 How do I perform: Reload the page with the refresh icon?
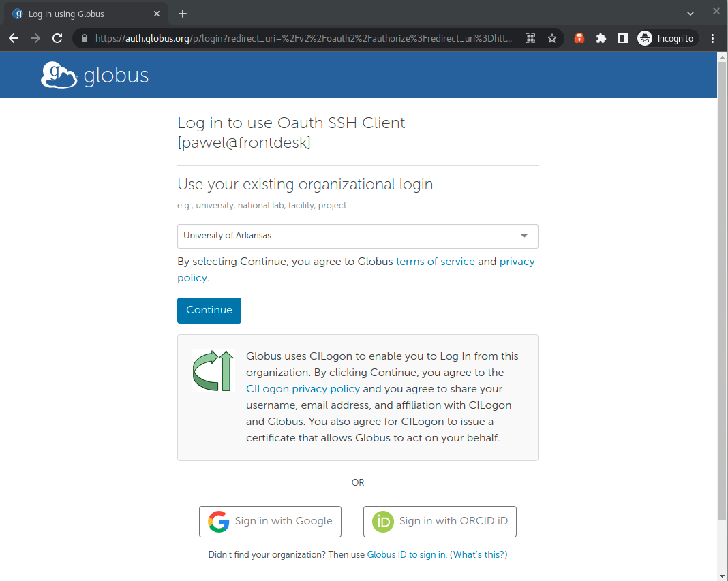click(x=57, y=39)
